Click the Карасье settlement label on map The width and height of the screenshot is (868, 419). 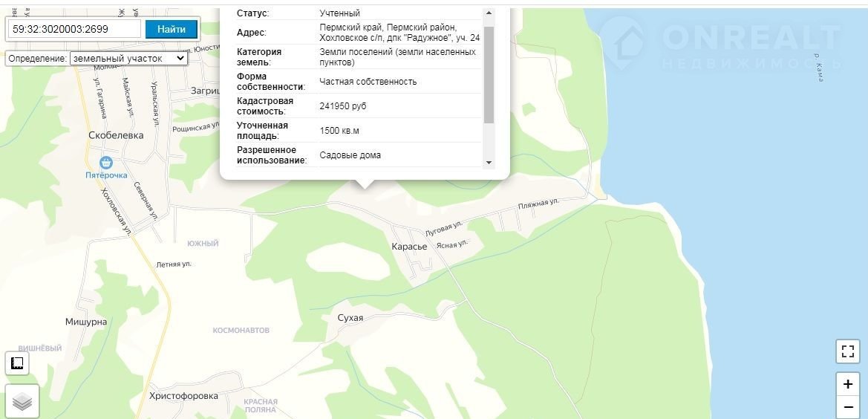409,247
